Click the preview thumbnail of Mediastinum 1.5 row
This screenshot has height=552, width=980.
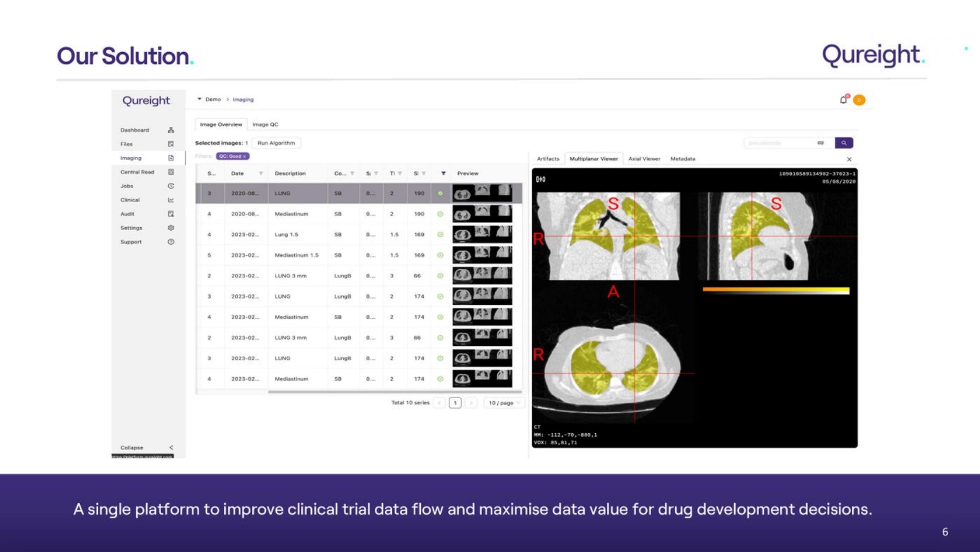482,255
